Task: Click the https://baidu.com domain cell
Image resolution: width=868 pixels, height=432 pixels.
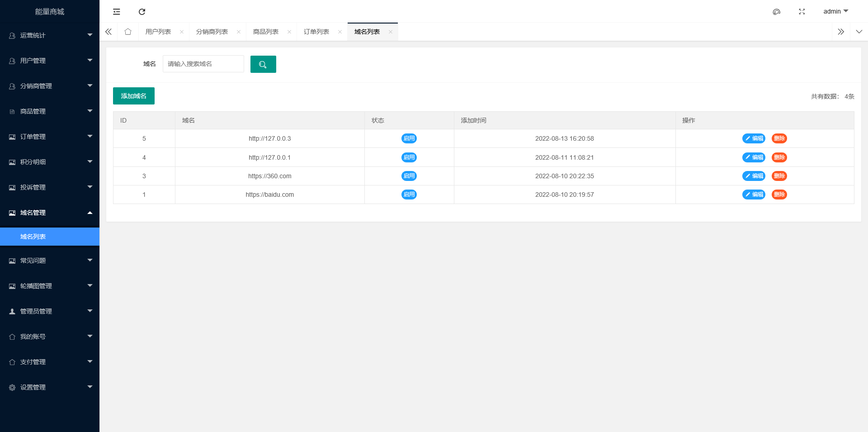Action: pos(270,195)
